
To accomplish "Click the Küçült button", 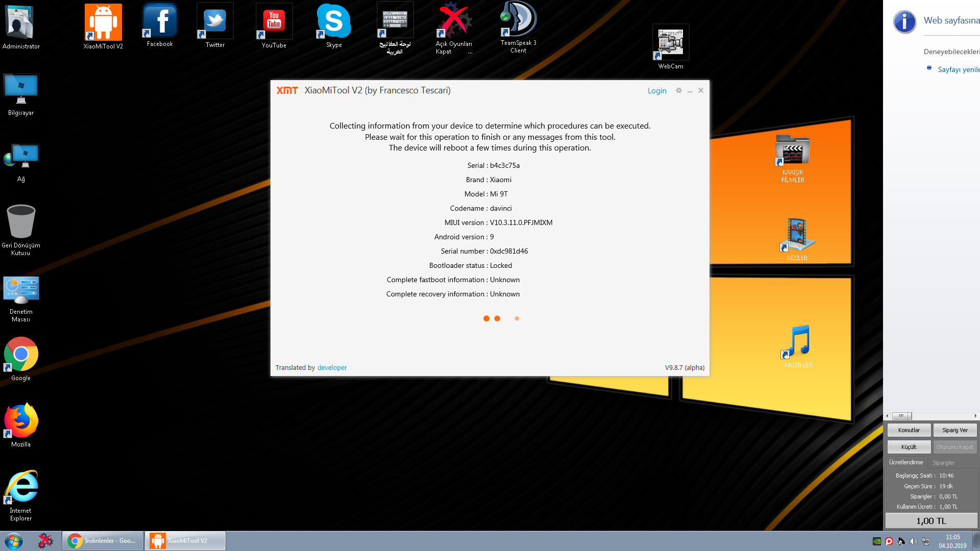I will click(x=909, y=447).
